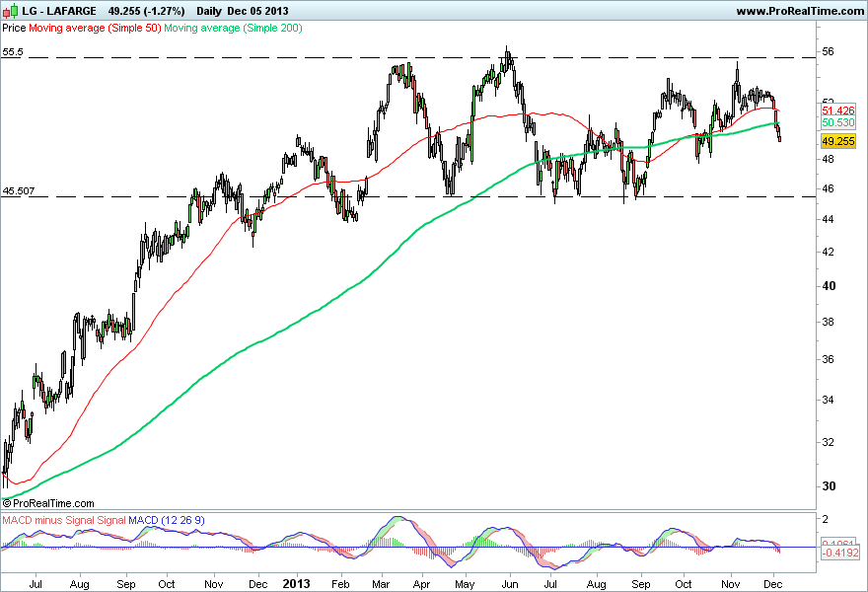Click the Dec label just before 2013

pyautogui.click(x=258, y=584)
